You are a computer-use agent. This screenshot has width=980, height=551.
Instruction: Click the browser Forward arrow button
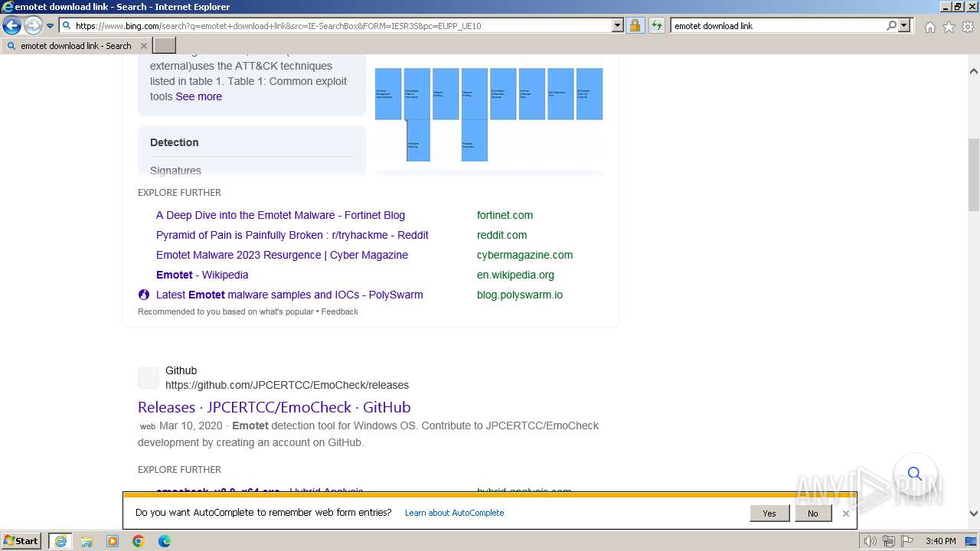pos(33,26)
